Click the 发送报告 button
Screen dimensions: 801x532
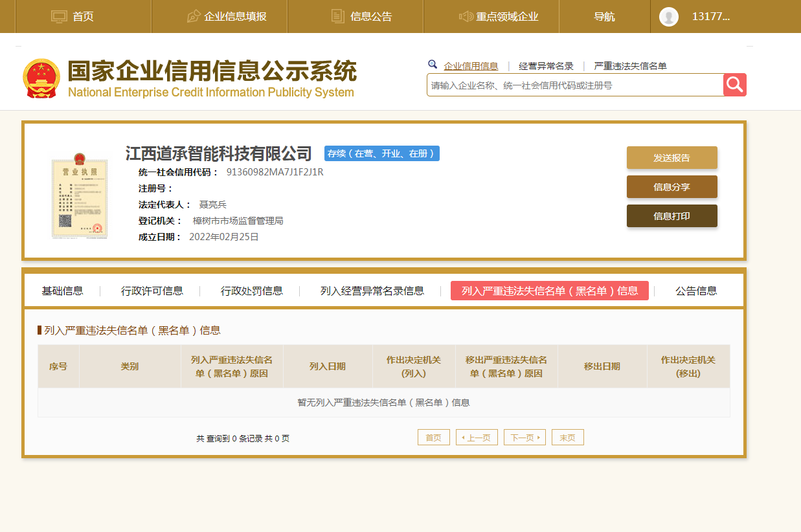pos(671,158)
